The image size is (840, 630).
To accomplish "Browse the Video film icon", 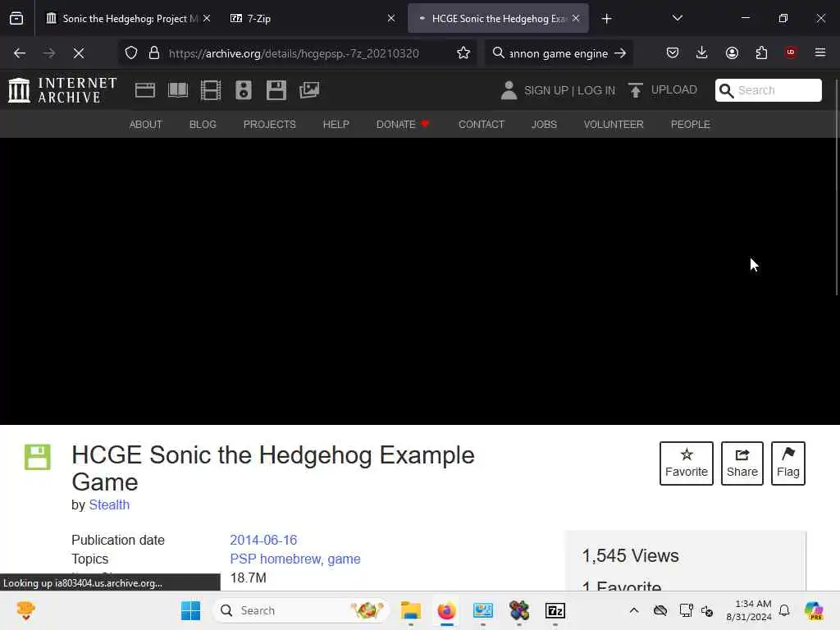I will tap(211, 90).
